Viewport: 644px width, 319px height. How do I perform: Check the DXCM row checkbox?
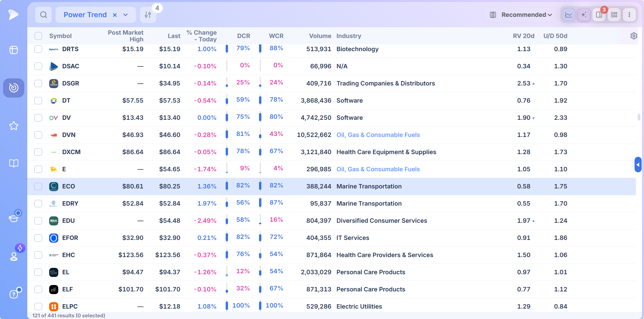coord(38,152)
